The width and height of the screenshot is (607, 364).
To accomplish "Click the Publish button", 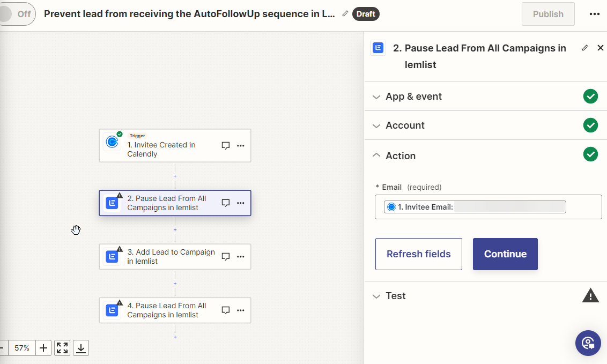I will coord(548,14).
